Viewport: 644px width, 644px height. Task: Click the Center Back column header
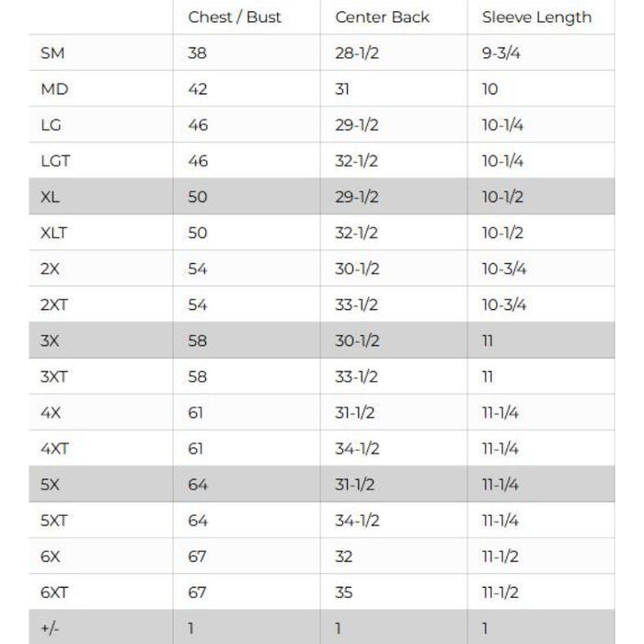tap(382, 17)
